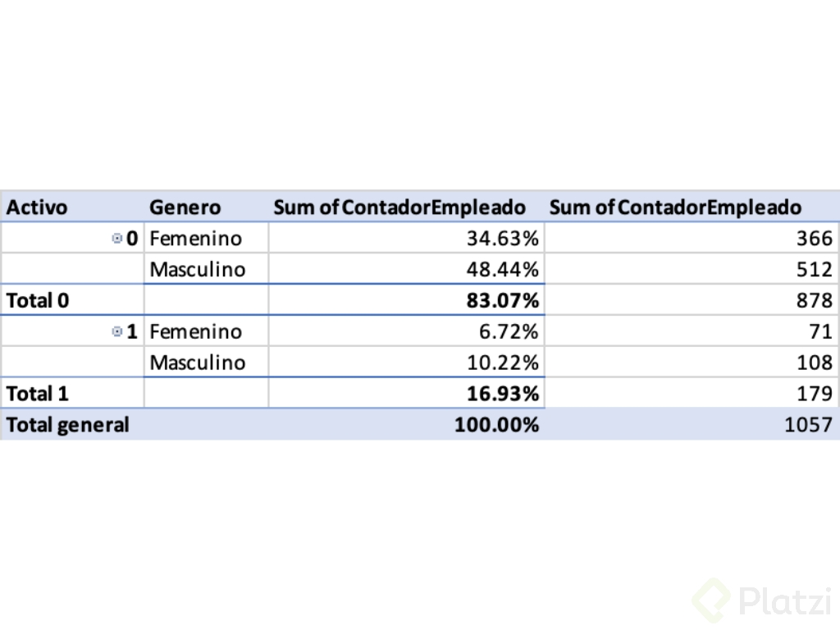This screenshot has height=630, width=840.
Task: Click the cell with value 108
Action: [x=814, y=363]
